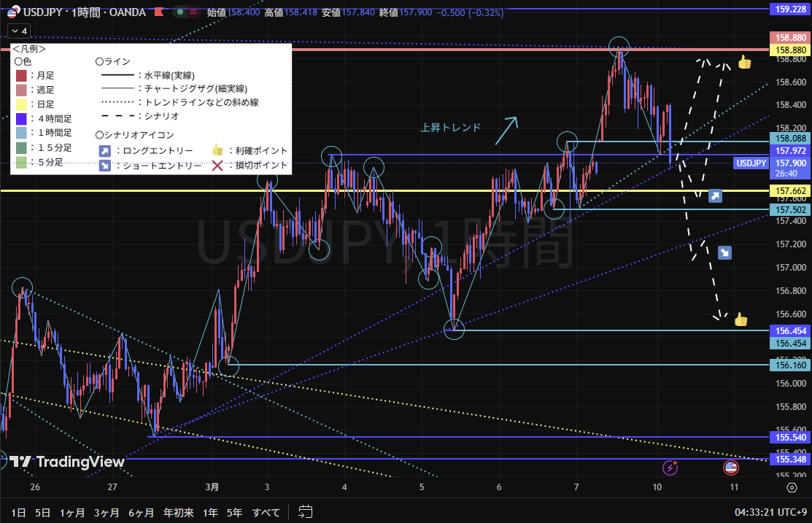Click the lower thumbs-up take-profit icon

point(741,319)
